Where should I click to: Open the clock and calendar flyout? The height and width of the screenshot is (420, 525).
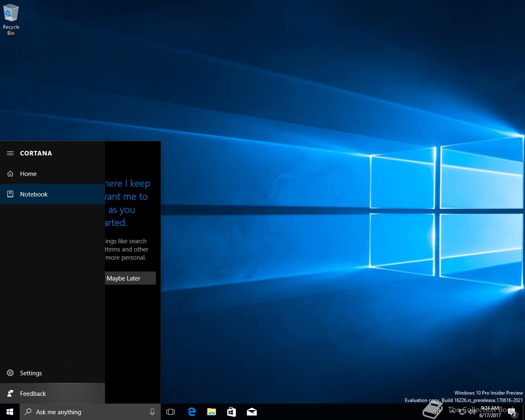point(490,412)
